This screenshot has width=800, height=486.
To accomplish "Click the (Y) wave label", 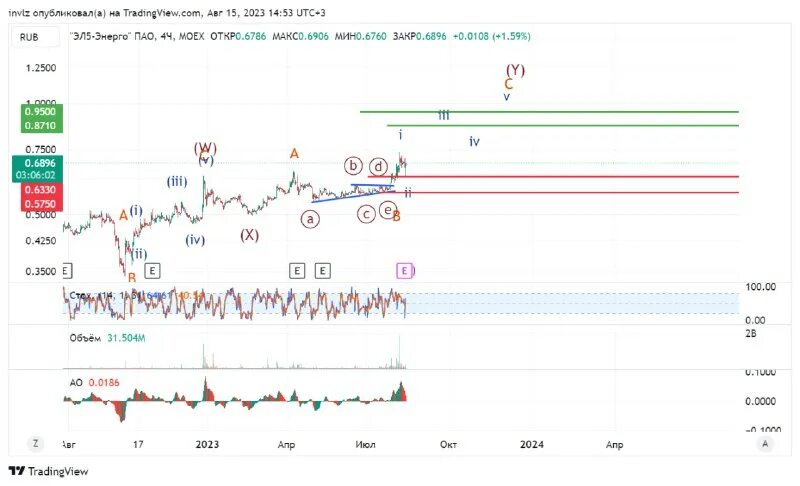I will [515, 70].
